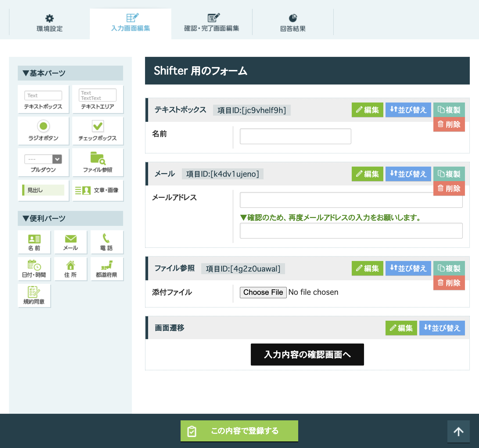Add the 都道府県 prefecture part
The image size is (479, 448).
[x=107, y=269]
